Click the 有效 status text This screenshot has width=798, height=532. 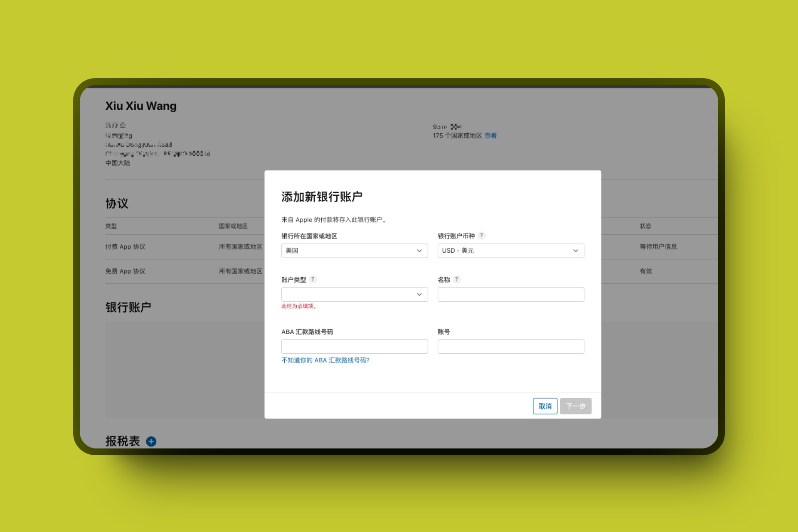pos(646,271)
